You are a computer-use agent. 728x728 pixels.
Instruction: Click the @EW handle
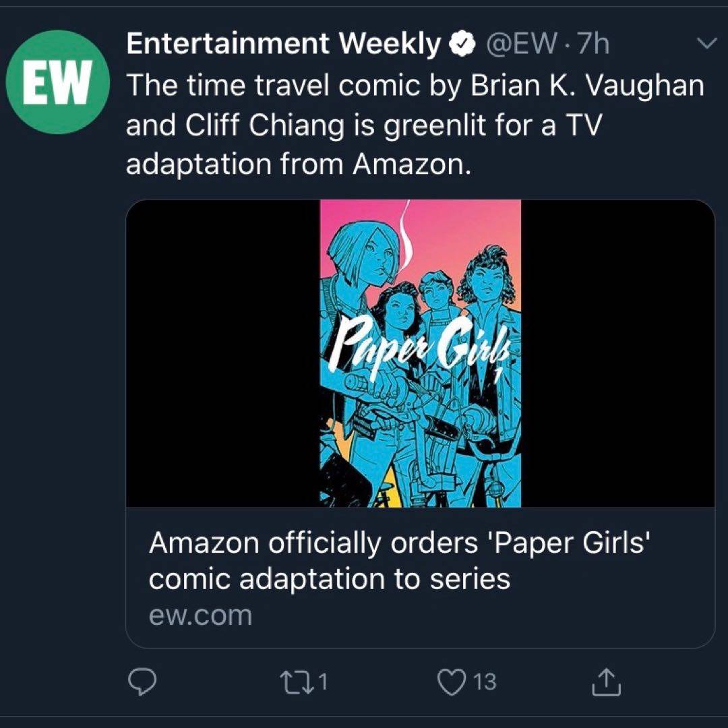coord(520,44)
